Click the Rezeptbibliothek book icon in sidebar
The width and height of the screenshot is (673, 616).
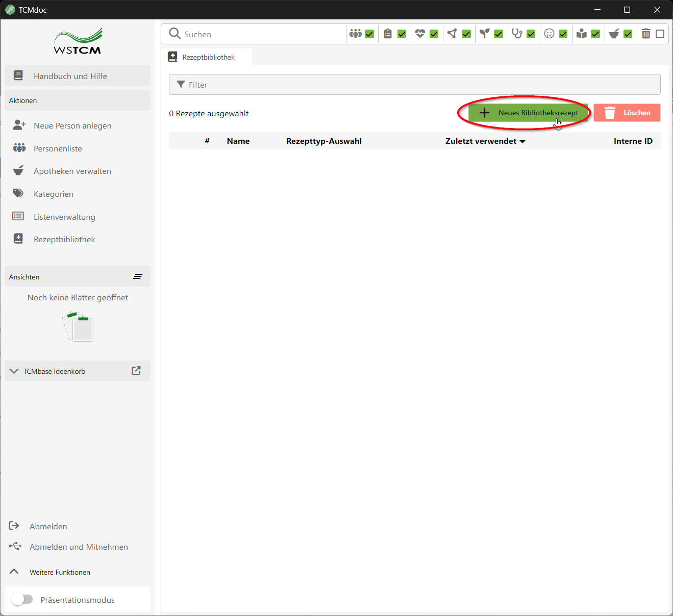(18, 239)
